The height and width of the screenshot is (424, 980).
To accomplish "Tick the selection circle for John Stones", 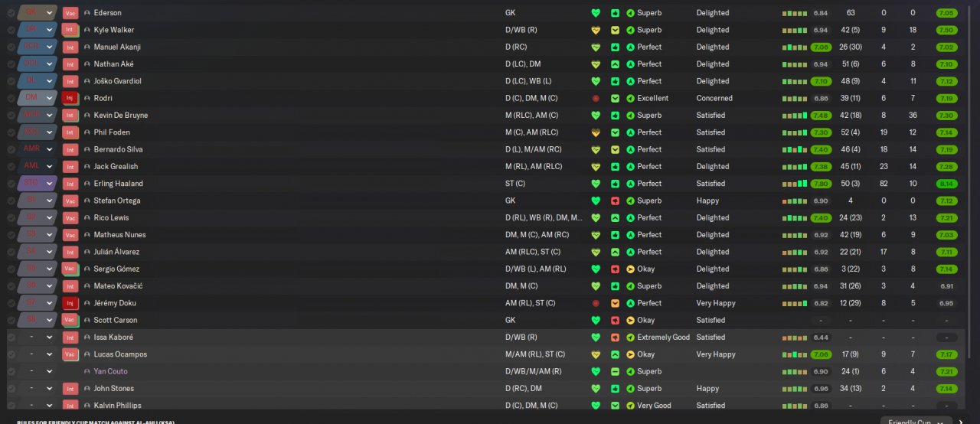I will pyautogui.click(x=11, y=389).
